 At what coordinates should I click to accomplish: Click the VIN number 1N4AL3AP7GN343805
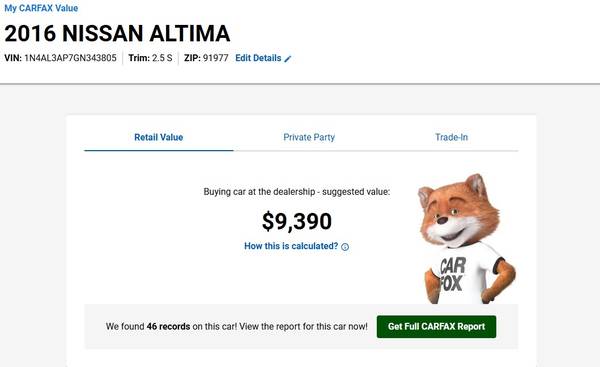70,58
